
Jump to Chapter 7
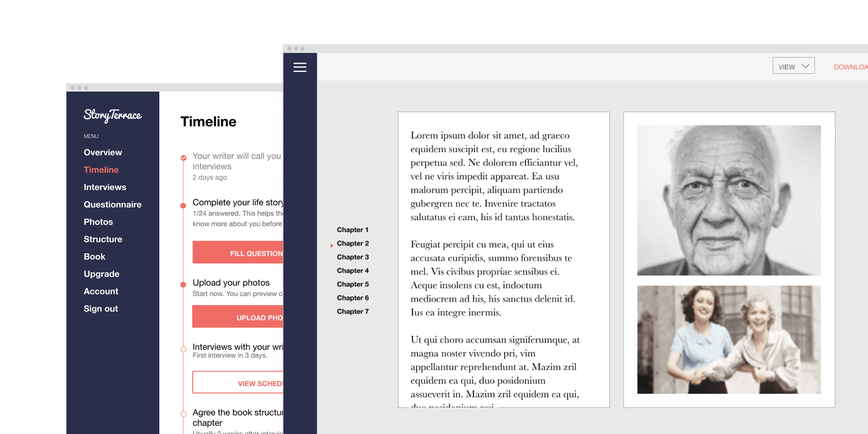(353, 311)
